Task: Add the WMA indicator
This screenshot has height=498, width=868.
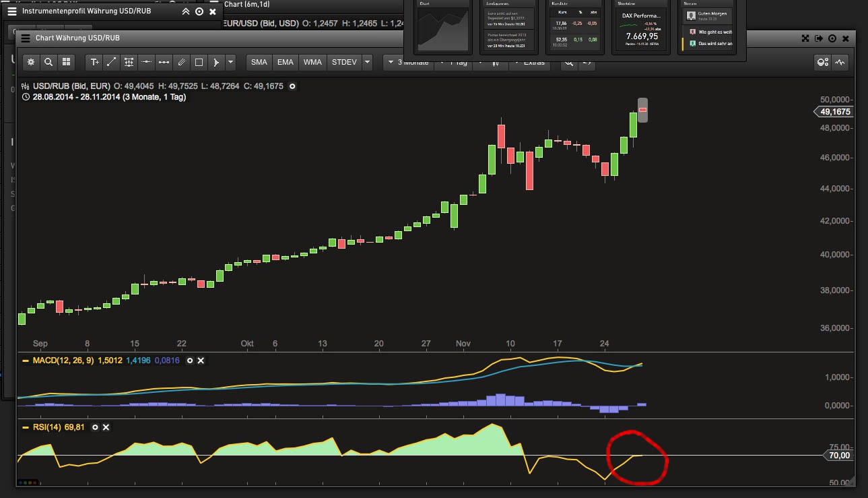Action: pyautogui.click(x=312, y=62)
